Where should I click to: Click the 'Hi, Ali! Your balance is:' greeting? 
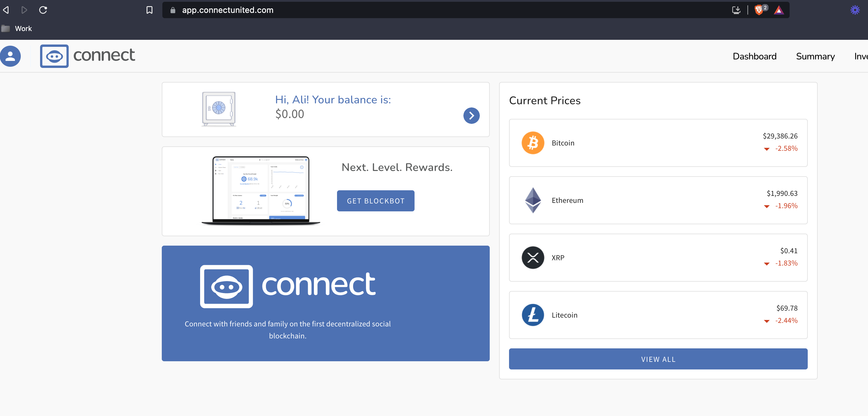pyautogui.click(x=333, y=100)
